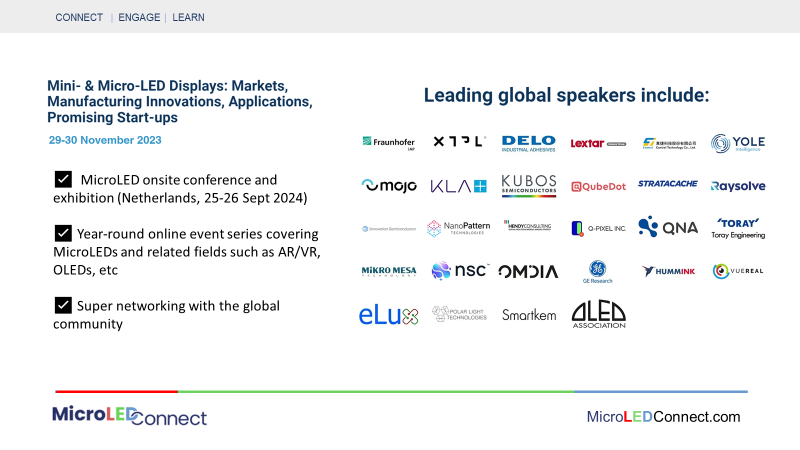Click the Smartkem logo
800x450 pixels.
[x=529, y=315]
